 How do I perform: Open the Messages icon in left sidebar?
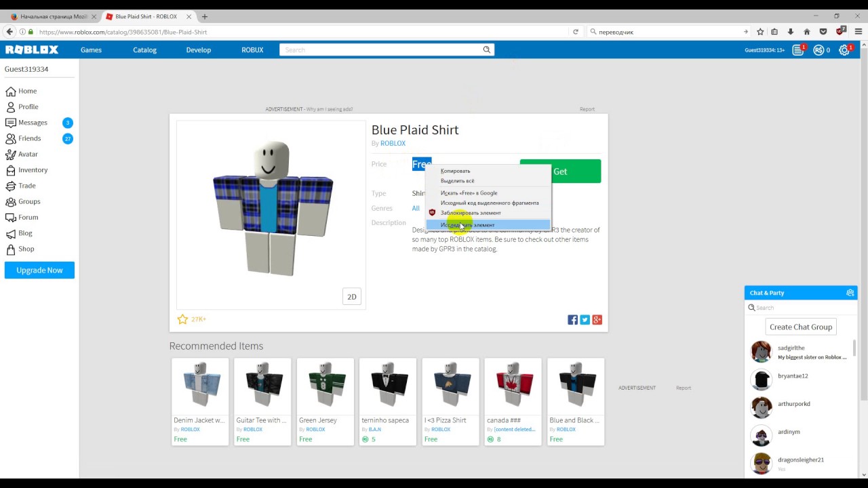(x=10, y=123)
